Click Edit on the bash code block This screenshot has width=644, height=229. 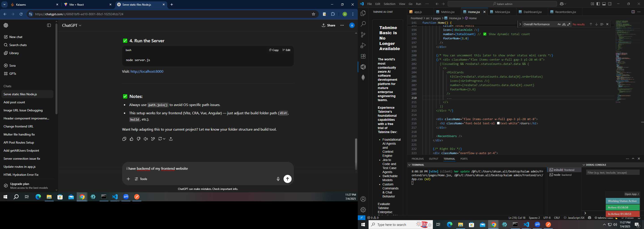click(286, 50)
